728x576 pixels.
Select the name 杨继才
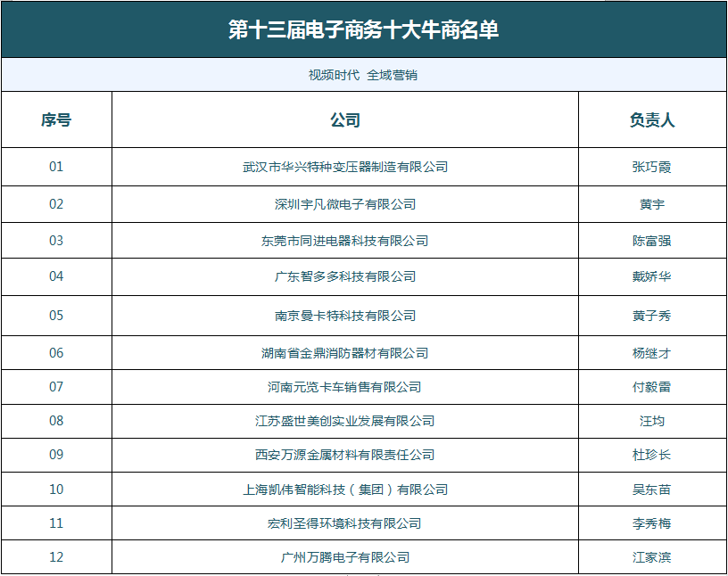(652, 353)
